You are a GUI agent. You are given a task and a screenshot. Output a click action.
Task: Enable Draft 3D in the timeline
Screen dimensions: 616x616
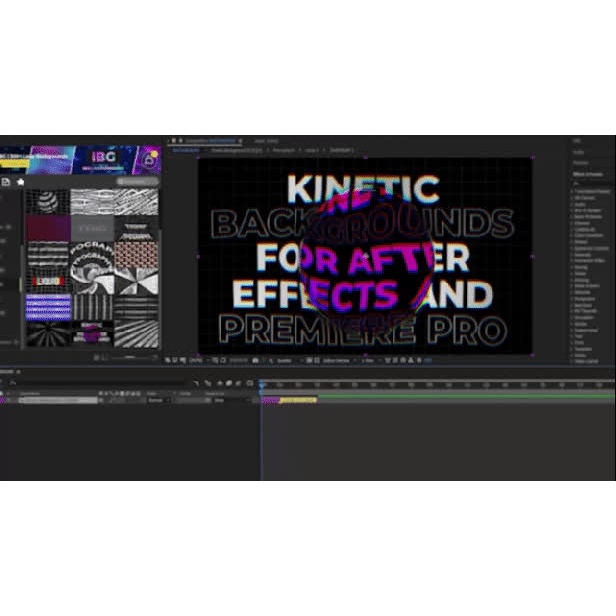pyautogui.click(x=207, y=383)
